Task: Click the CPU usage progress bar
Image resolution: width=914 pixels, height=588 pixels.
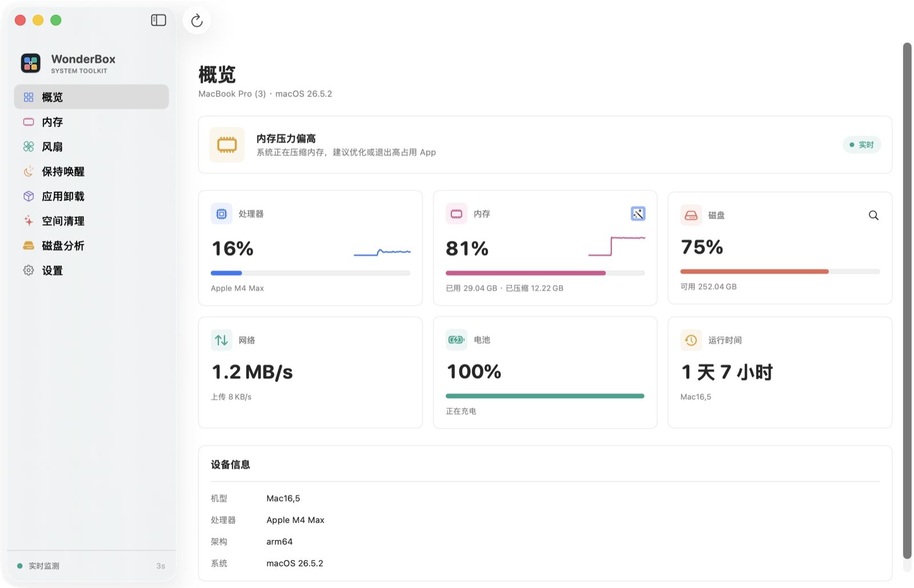Action: point(310,273)
